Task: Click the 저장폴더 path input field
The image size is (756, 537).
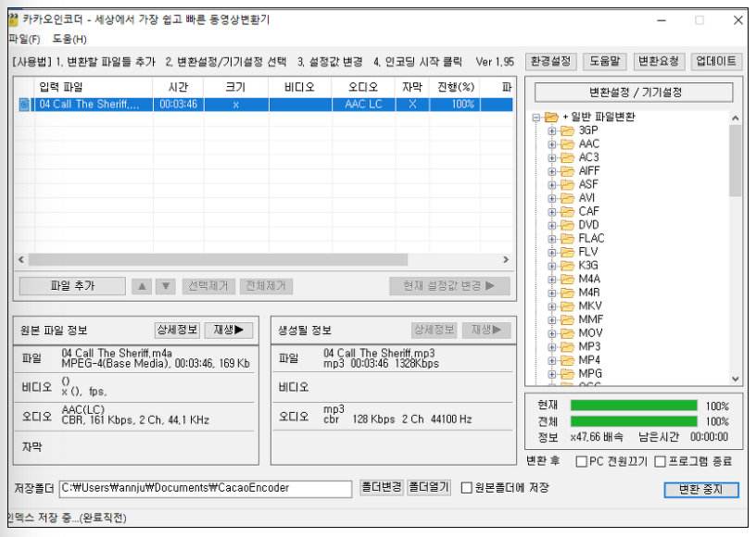Action: point(206,488)
